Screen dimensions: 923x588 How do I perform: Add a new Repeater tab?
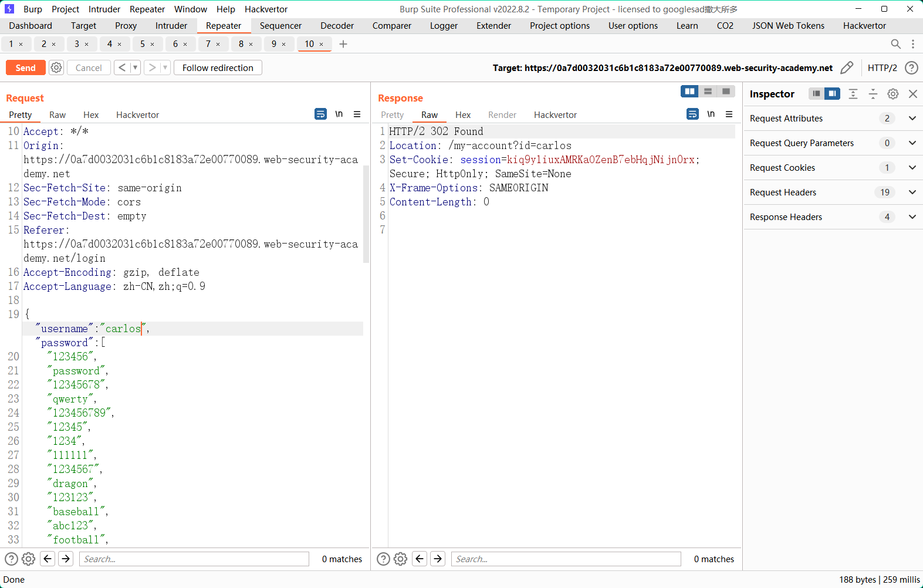point(343,44)
